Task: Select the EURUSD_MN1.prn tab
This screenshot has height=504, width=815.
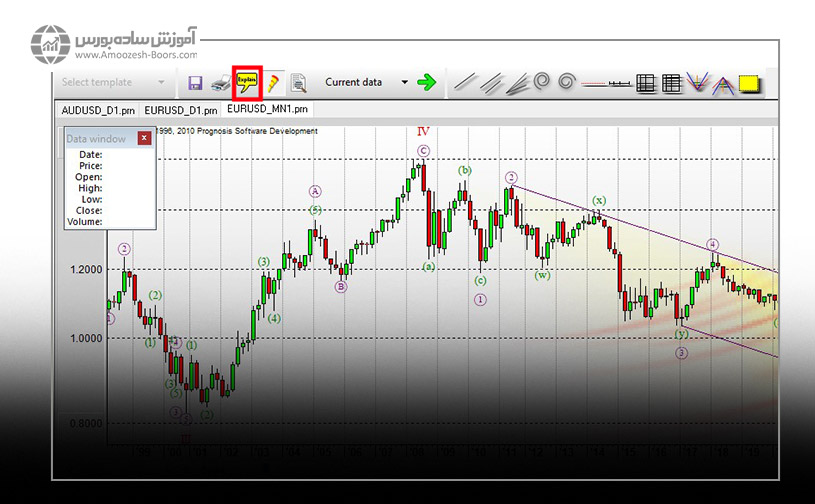Action: [x=268, y=109]
